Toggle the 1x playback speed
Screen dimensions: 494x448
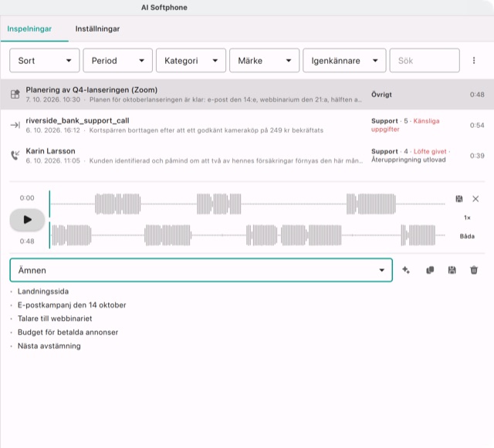tap(467, 217)
